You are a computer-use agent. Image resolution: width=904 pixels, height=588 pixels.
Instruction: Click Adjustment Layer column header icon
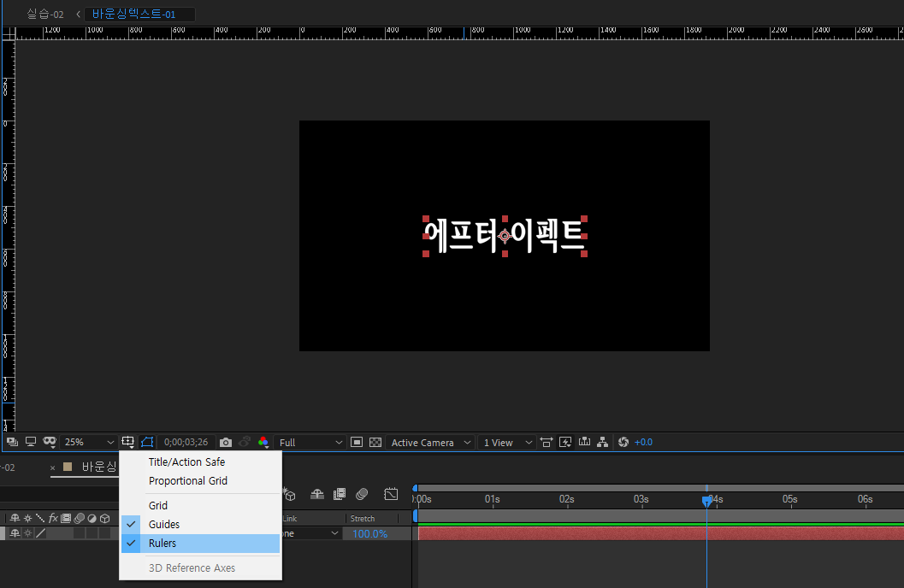point(92,518)
